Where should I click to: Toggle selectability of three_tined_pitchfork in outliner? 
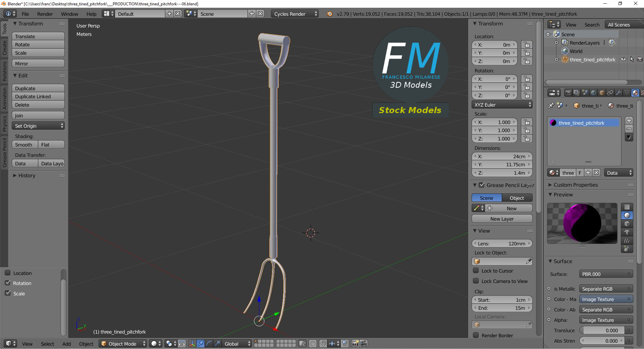point(632,59)
